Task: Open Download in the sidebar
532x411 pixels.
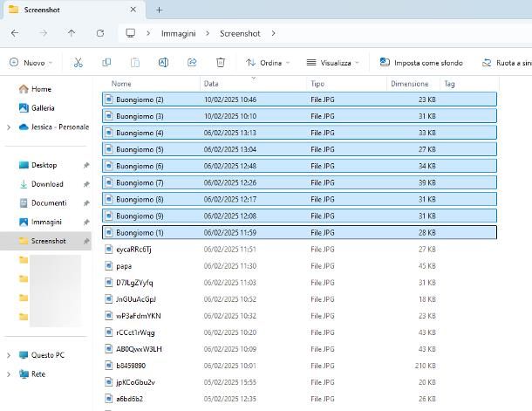Action: pyautogui.click(x=41, y=184)
